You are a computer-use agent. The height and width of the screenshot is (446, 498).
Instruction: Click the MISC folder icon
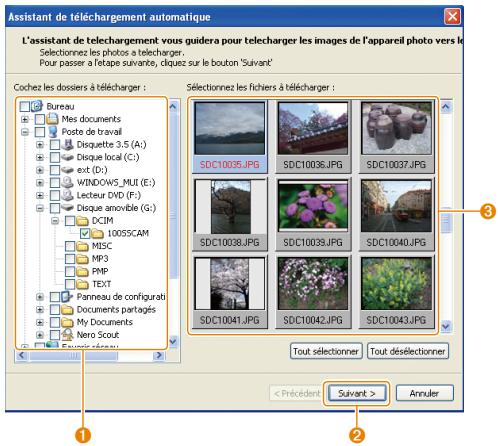[82, 246]
